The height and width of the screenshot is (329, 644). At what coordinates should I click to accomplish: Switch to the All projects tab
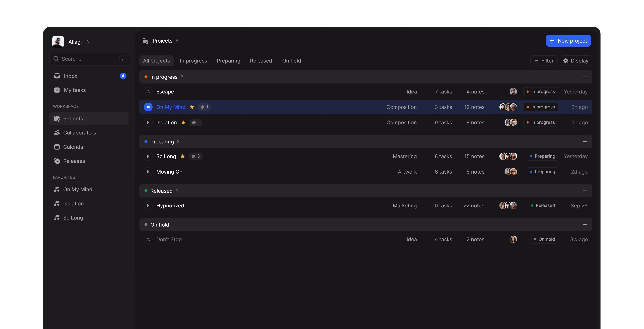pyautogui.click(x=156, y=61)
